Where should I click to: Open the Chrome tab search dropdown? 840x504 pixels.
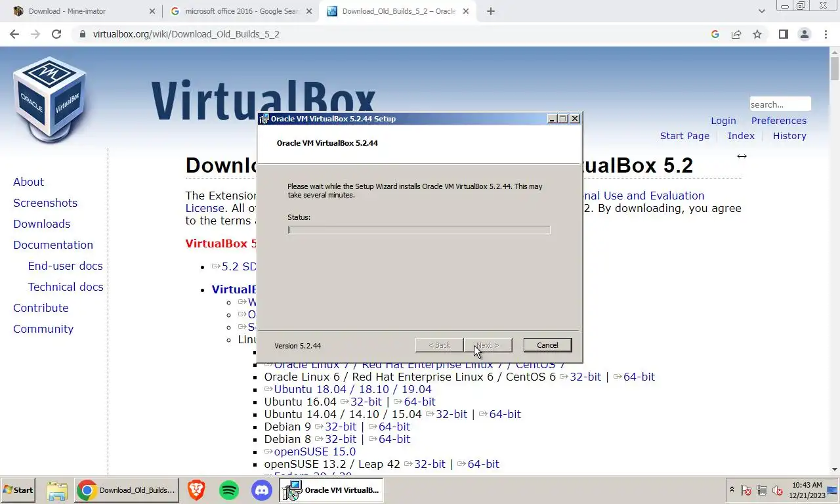click(x=762, y=11)
